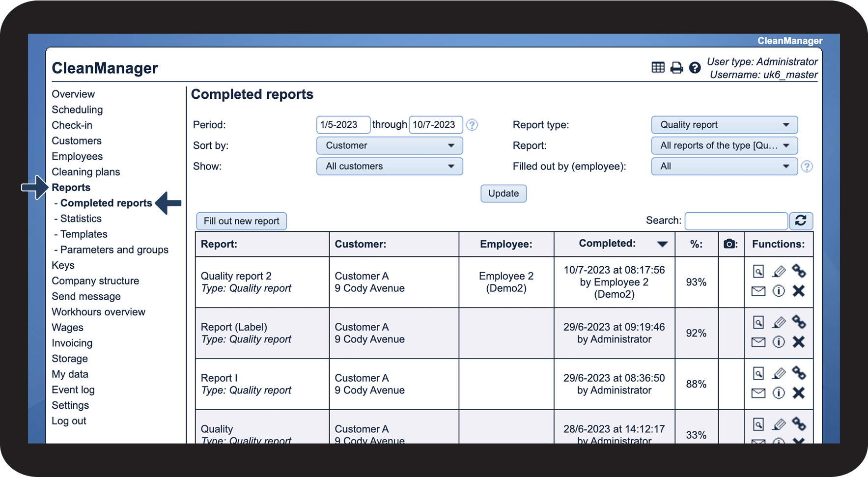The image size is (868, 477).
Task: Open the Report type dropdown
Action: click(x=724, y=125)
